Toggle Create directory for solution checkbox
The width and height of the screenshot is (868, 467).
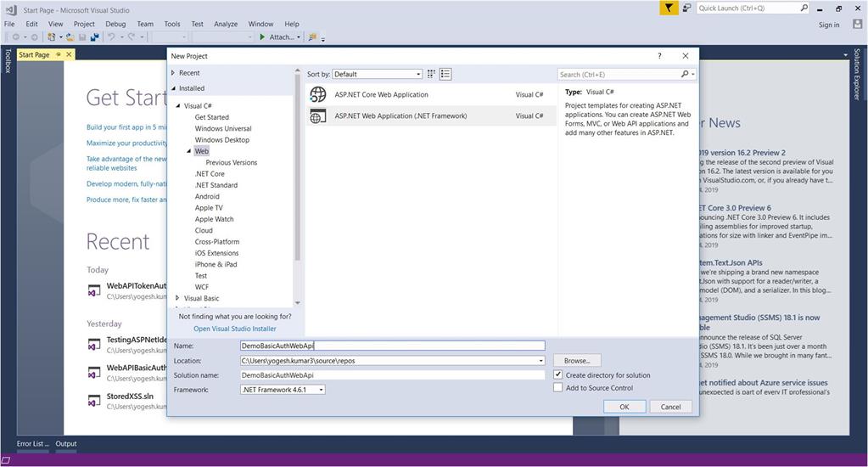(x=558, y=374)
